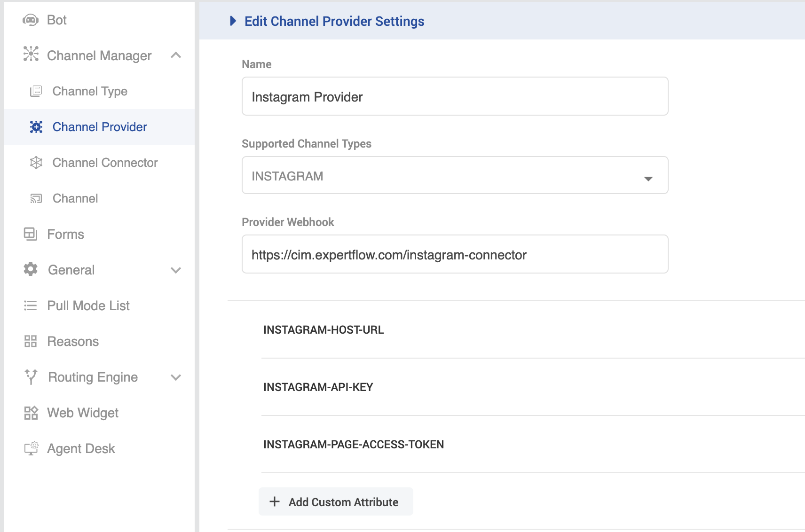Click the Reasons grid icon
Viewport: 805px width, 532px height.
coord(31,341)
